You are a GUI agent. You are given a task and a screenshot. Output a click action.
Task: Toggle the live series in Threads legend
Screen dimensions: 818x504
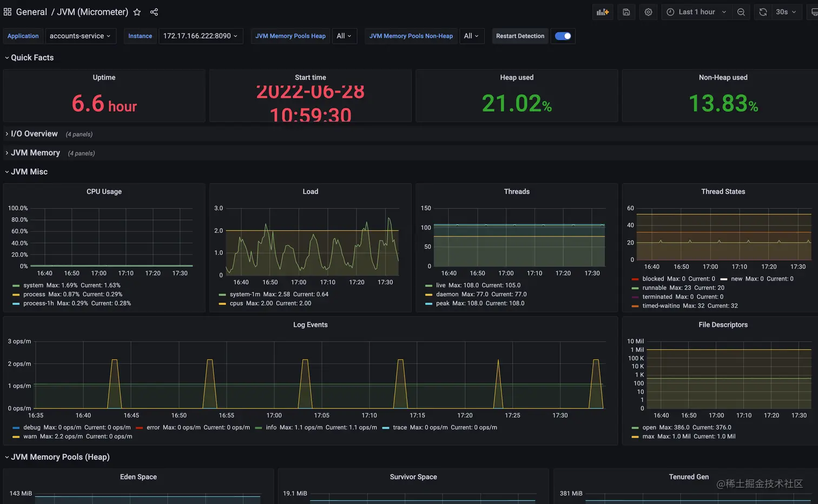coord(441,285)
